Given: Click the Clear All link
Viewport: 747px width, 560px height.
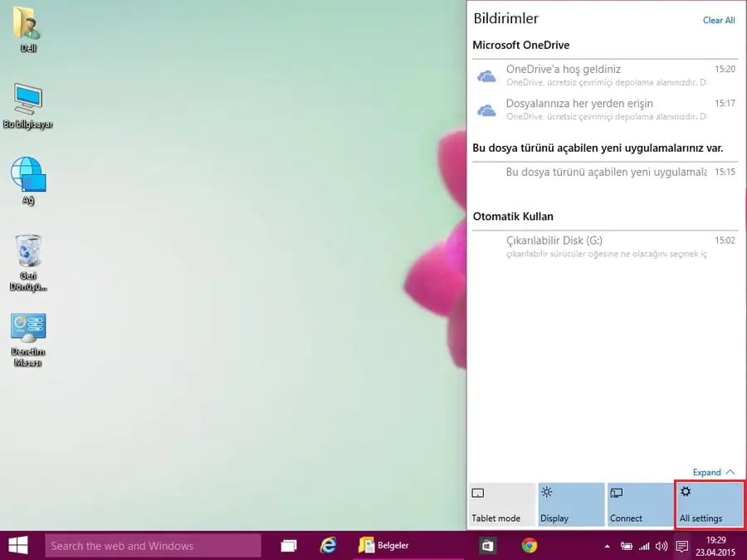Looking at the screenshot, I should (717, 20).
